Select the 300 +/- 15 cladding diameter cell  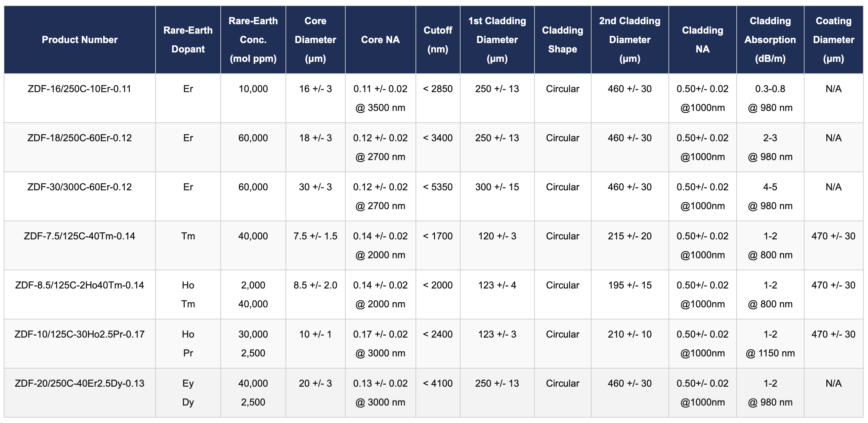point(497,187)
